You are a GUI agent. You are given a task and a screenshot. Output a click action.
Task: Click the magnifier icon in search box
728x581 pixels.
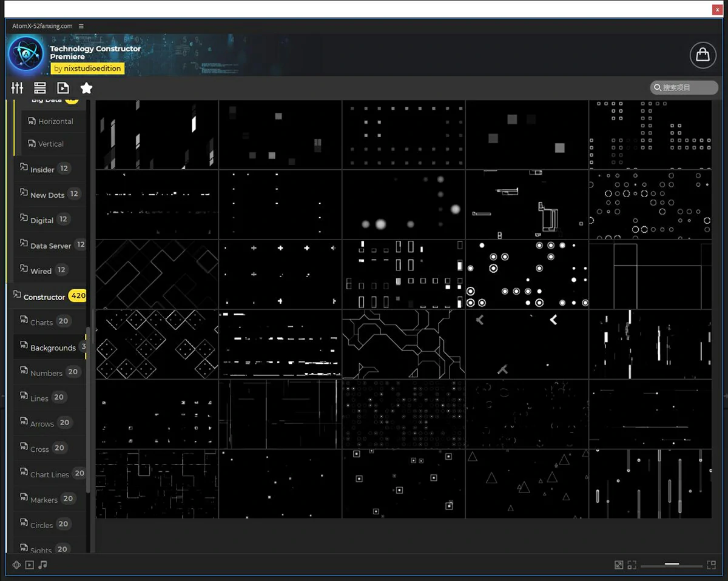coord(658,88)
